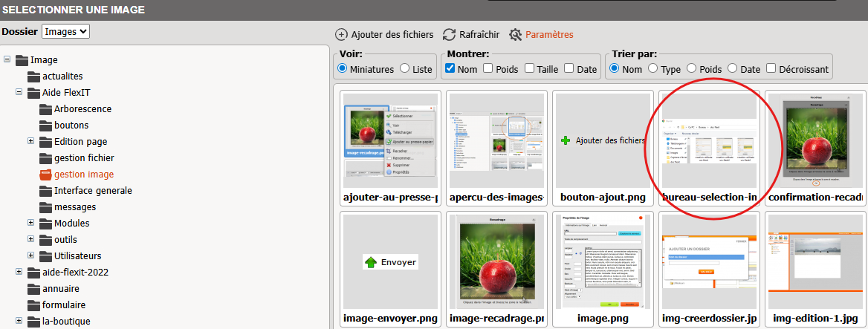Viewport: 868px width, 329px height.
Task: Toggle the Décroissant sort checkbox
Action: 771,68
